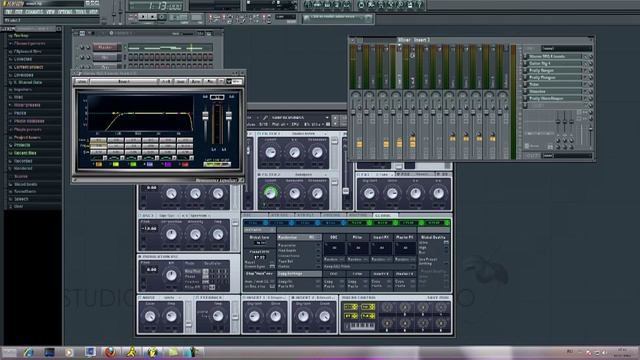Open the FILE menu in FL Studio
Screen dimensions: 640x360
click(9, 12)
